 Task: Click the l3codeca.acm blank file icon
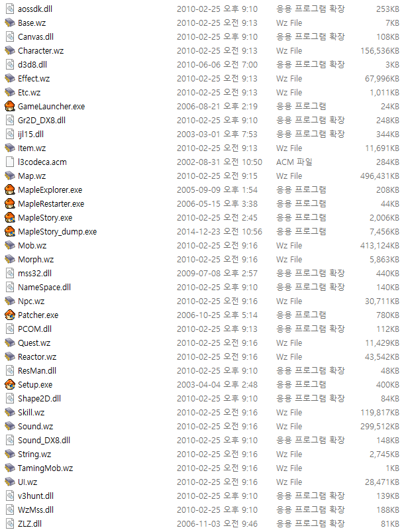point(10,162)
